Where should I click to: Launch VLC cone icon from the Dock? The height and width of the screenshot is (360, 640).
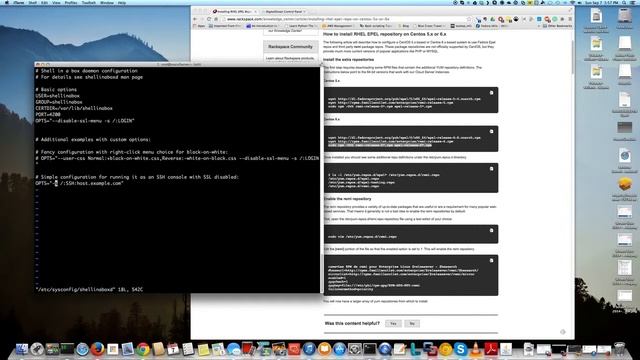point(476,349)
